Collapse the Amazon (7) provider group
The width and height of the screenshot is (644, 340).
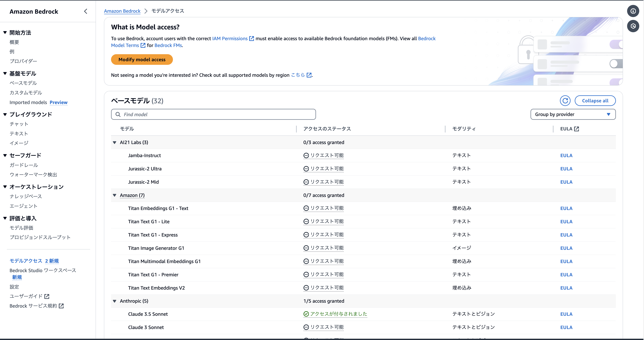(x=114, y=195)
